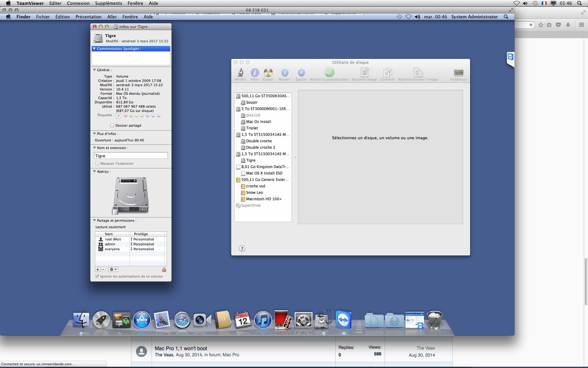Open remote Spotlight search magnifier in menu bar
Viewport: 588px width, 368px height.
[506, 17]
